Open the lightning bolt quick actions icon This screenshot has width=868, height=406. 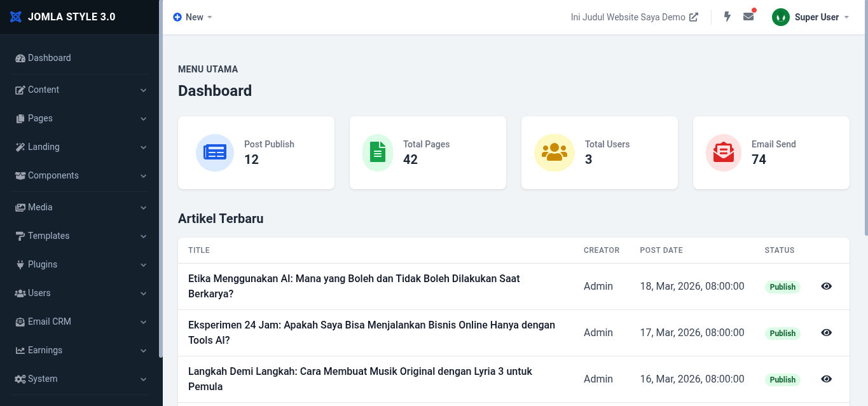[727, 17]
